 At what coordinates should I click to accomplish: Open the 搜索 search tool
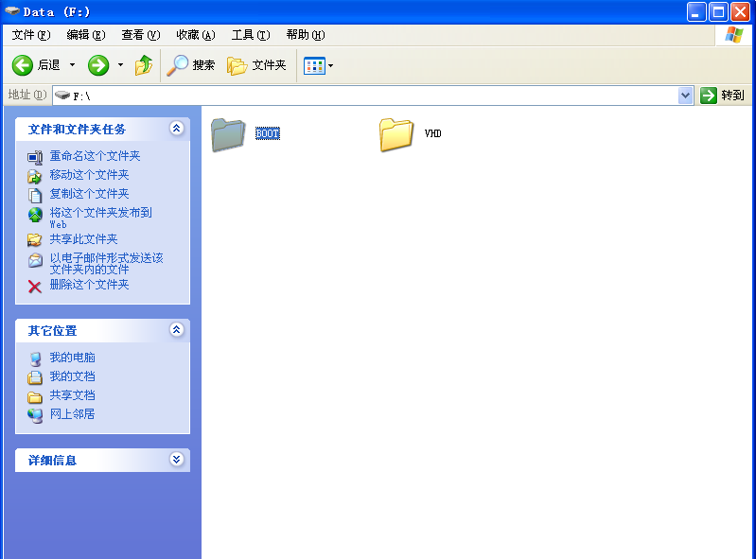(190, 65)
